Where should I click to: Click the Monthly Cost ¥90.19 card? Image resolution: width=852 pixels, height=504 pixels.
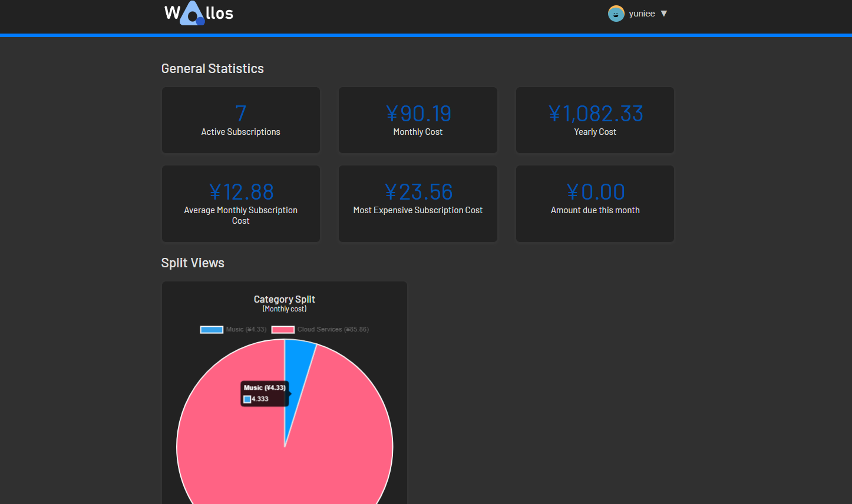pyautogui.click(x=418, y=120)
